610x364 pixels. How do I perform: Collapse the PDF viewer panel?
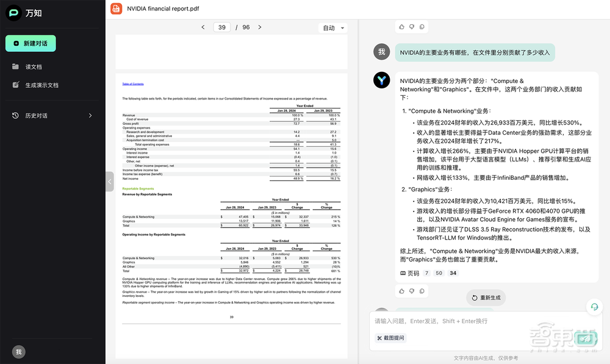click(x=109, y=181)
